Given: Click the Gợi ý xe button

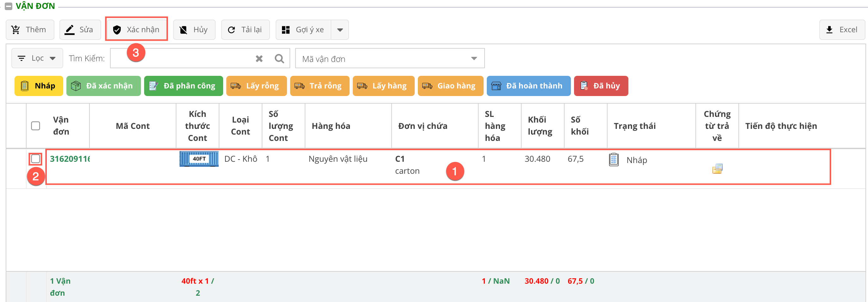Looking at the screenshot, I should click(303, 30).
